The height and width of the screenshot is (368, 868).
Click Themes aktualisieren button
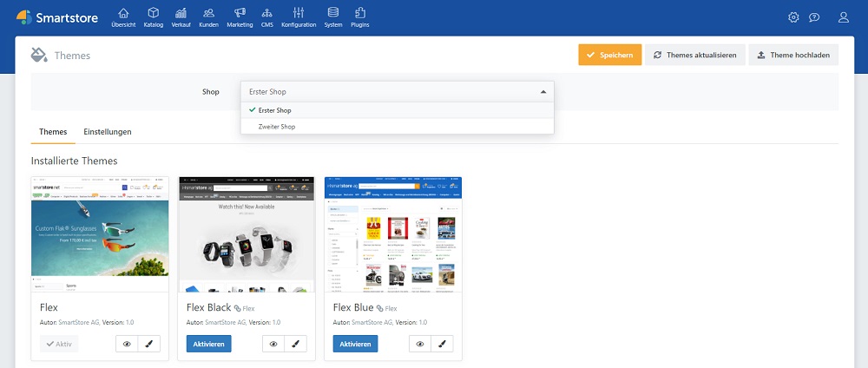coord(694,55)
